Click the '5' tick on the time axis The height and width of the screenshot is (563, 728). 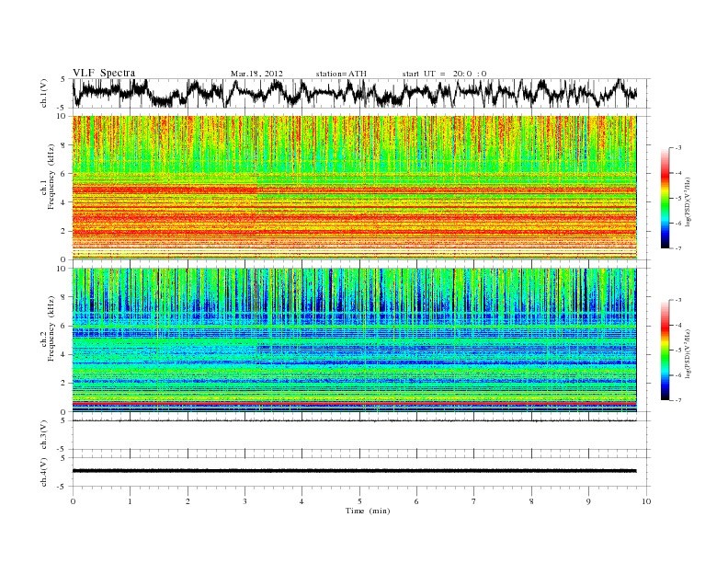pos(359,501)
